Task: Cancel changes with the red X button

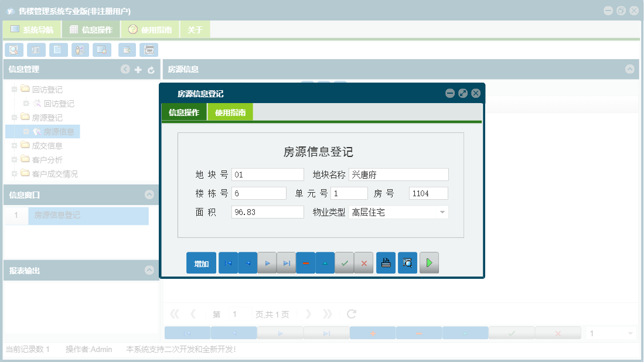Action: (364, 263)
